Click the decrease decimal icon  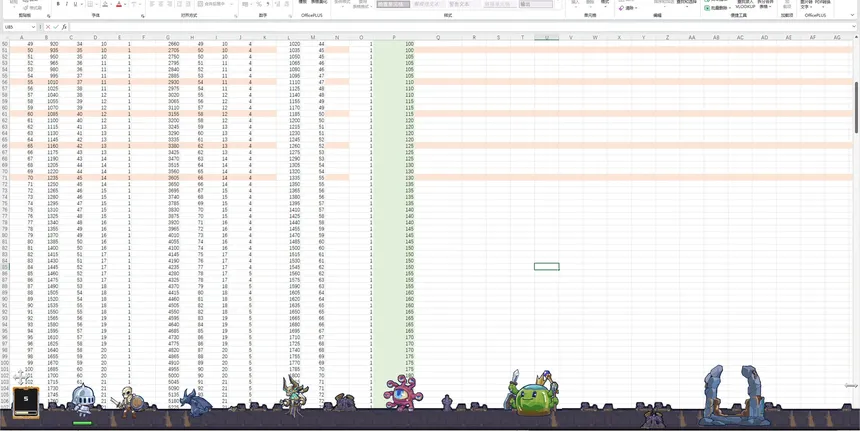[x=287, y=4]
